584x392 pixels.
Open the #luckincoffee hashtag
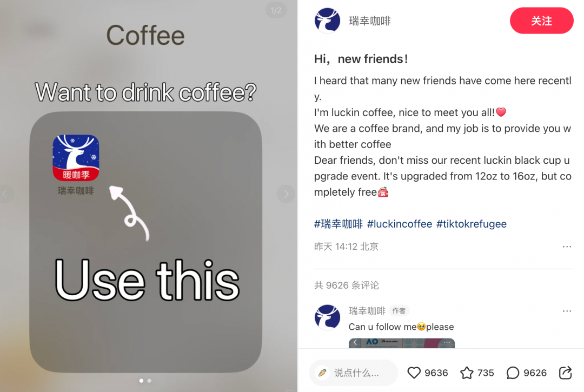pyautogui.click(x=400, y=224)
